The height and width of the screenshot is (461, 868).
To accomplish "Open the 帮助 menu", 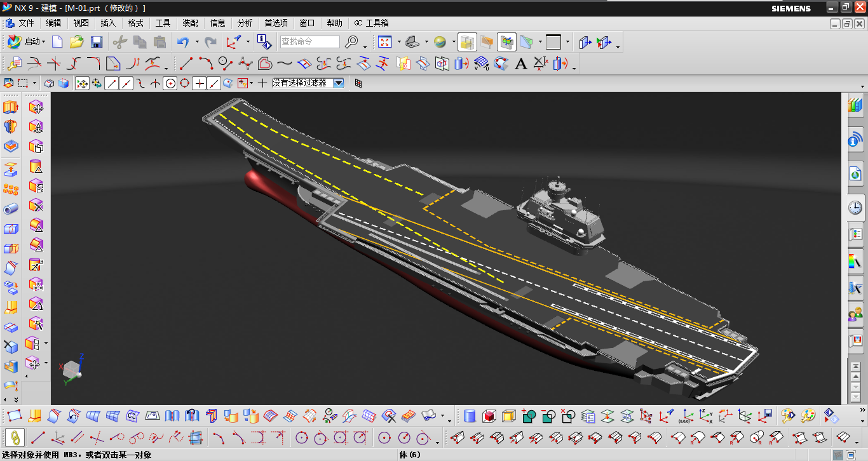I will click(x=334, y=23).
